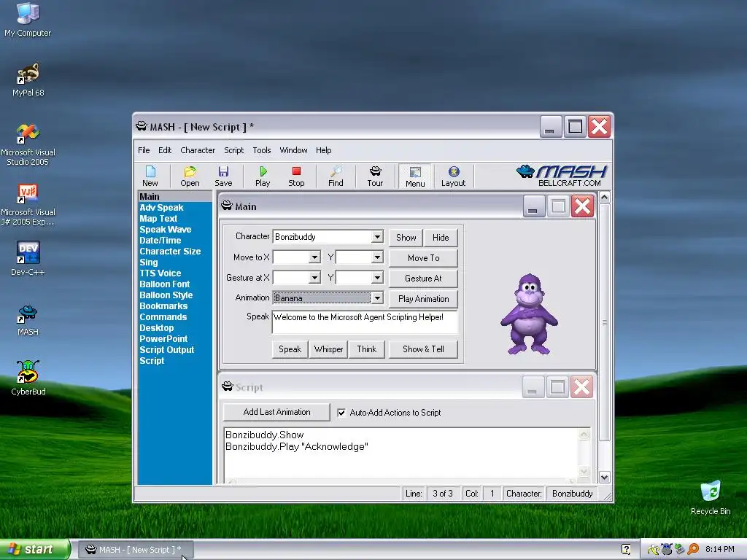Click the Start button

tap(34, 549)
